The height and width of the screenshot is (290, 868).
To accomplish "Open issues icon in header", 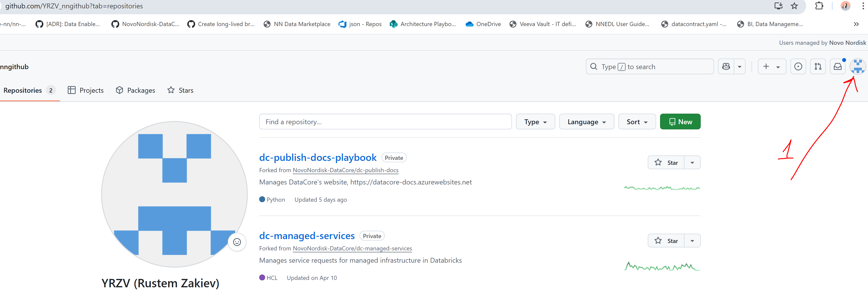I will pos(798,67).
